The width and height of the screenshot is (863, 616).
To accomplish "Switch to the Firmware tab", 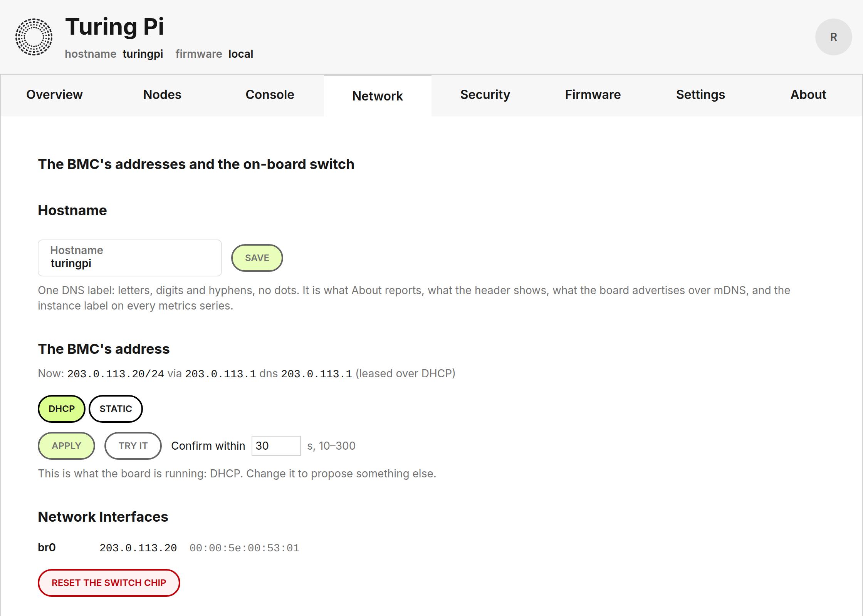I will (593, 95).
